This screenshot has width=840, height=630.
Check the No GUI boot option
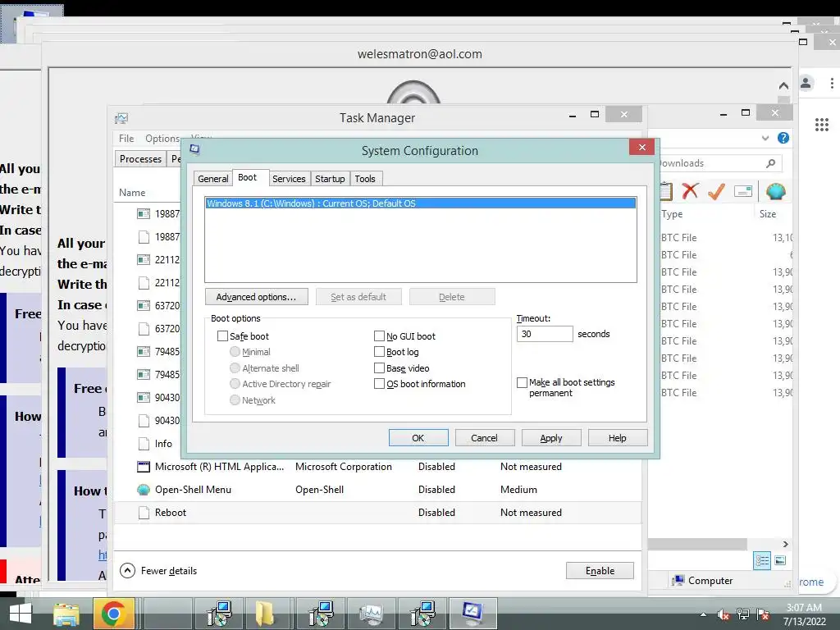379,336
